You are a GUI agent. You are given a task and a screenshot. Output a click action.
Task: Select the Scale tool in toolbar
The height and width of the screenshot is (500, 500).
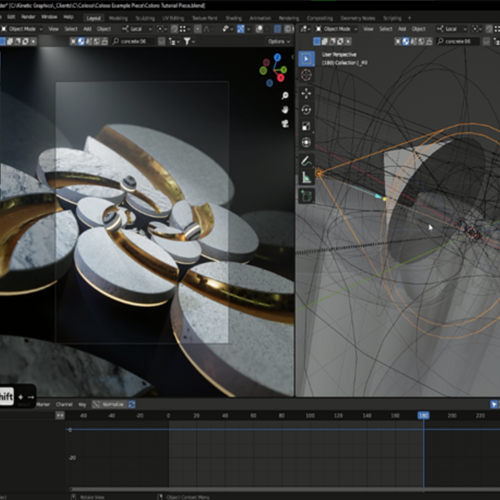click(306, 126)
